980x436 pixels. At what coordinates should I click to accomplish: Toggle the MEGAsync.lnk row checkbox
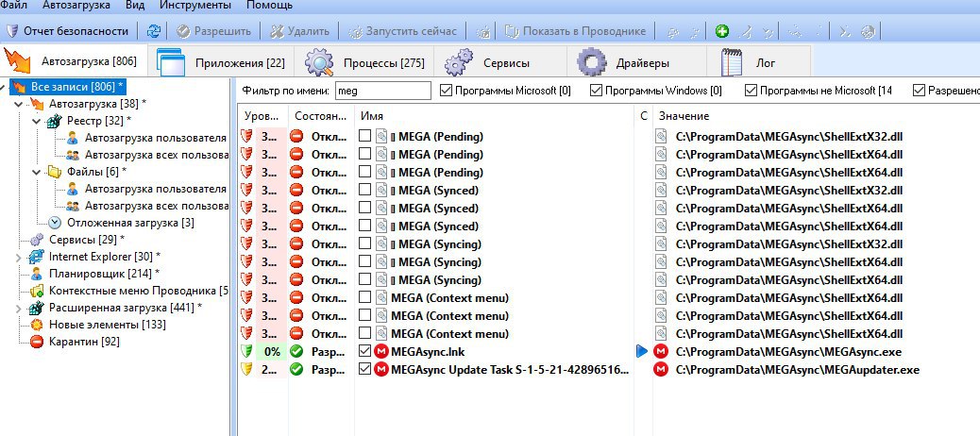[x=365, y=352]
